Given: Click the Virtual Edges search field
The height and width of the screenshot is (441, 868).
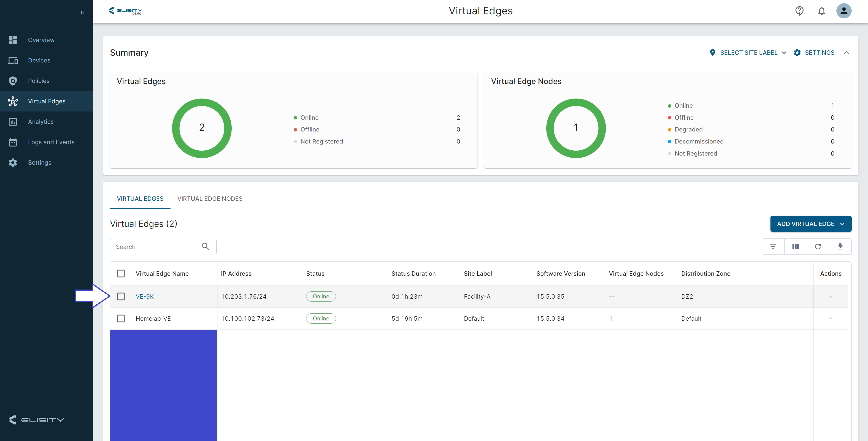Looking at the screenshot, I should pos(157,247).
